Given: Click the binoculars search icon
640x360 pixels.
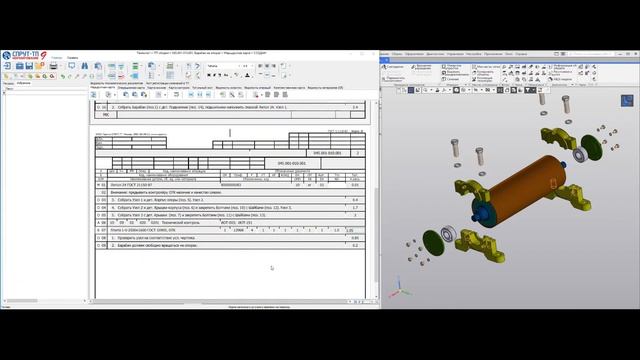Looking at the screenshot, I should tap(84, 66).
